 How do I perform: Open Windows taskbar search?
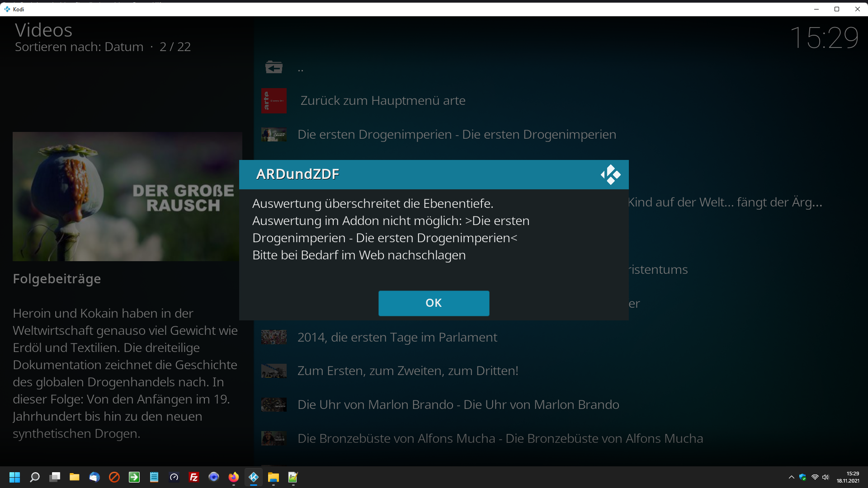[34, 477]
